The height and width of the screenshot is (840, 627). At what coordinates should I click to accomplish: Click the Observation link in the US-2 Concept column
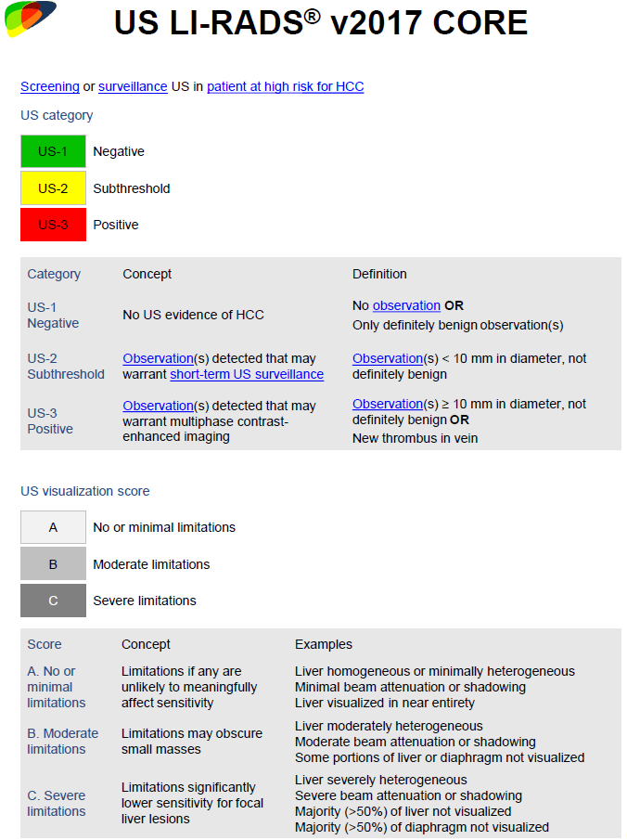coord(156,358)
